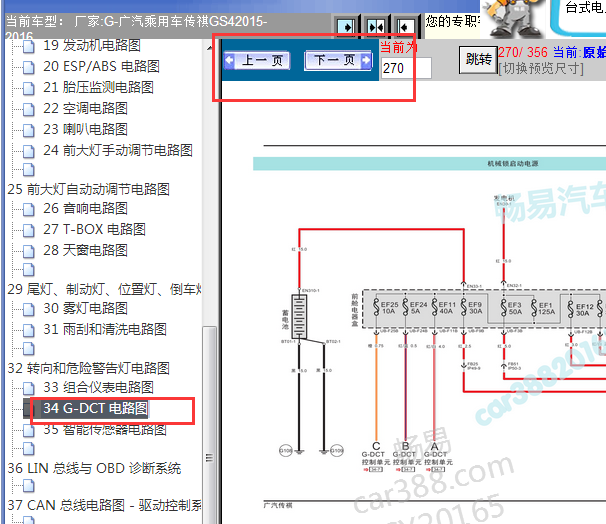This screenshot has height=524, width=606.
Task: Click document icon beside 30 雾灯电路图
Action: (28, 309)
